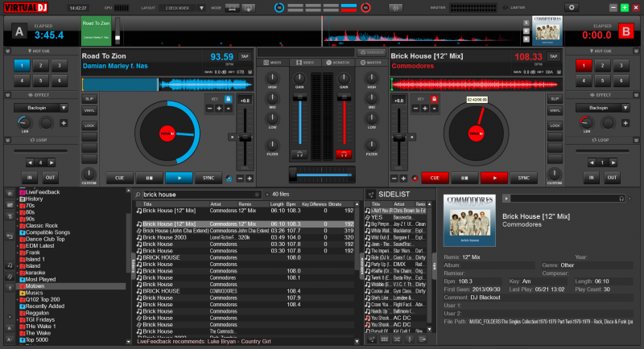Toggle VINYL mode on deck B
Image resolution: width=644 pixels, height=349 pixels.
coord(555,110)
